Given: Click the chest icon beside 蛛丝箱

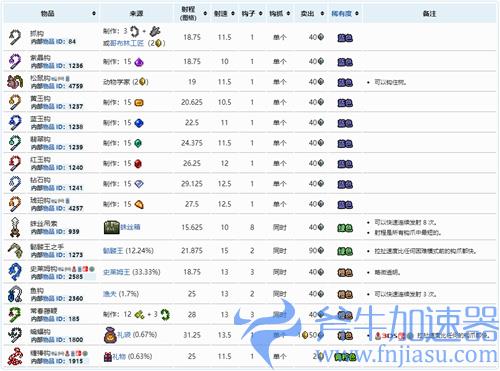Looking at the screenshot, I should click(111, 227).
